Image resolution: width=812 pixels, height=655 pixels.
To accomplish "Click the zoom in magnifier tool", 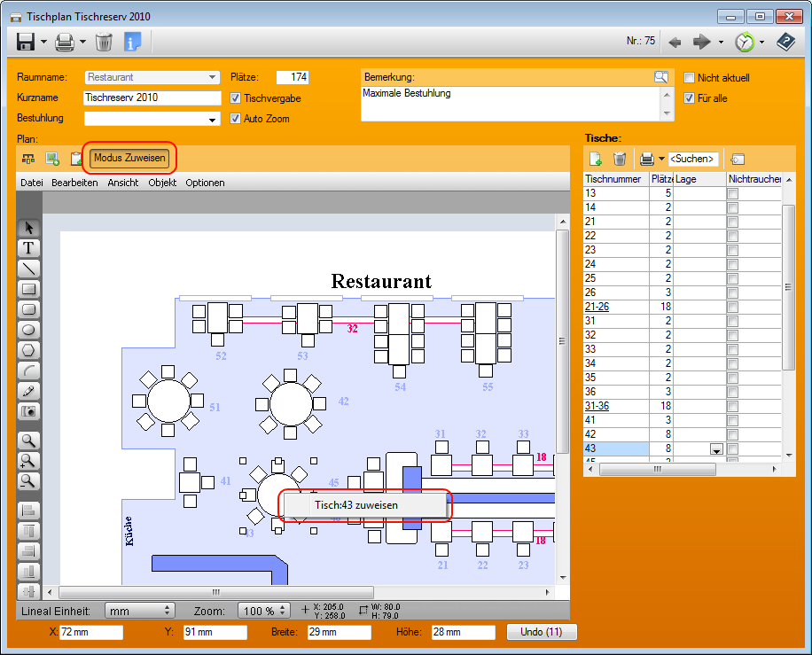I will 28,460.
